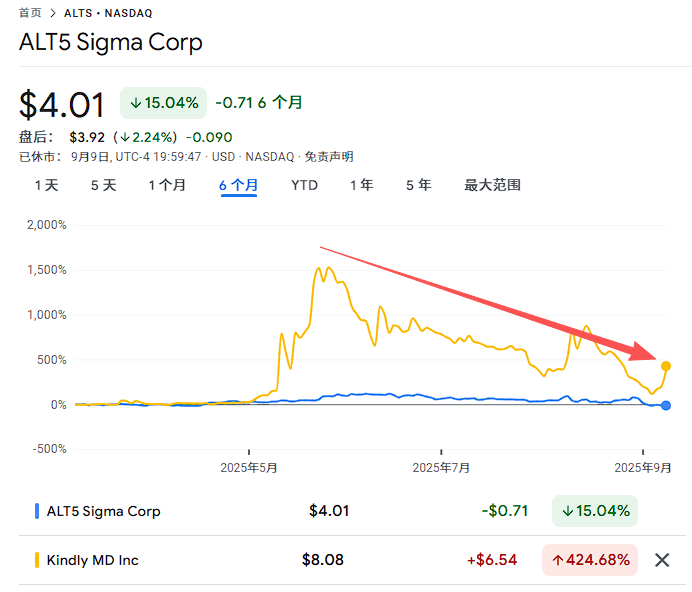This screenshot has width=692, height=592.
Task: Click the blue ALT5 Sigma chart endpoint dot
Action: (x=666, y=405)
